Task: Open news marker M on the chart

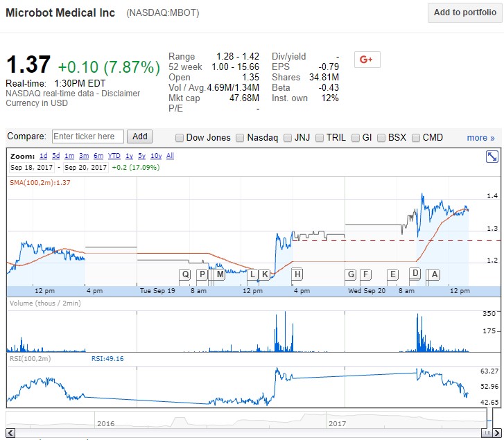Action: click(x=220, y=274)
